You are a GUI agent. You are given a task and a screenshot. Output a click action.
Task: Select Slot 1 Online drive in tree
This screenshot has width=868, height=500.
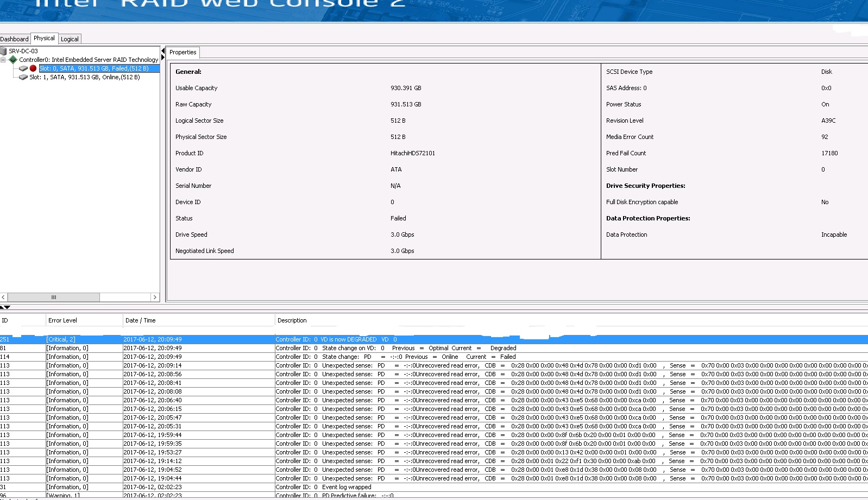(x=84, y=77)
